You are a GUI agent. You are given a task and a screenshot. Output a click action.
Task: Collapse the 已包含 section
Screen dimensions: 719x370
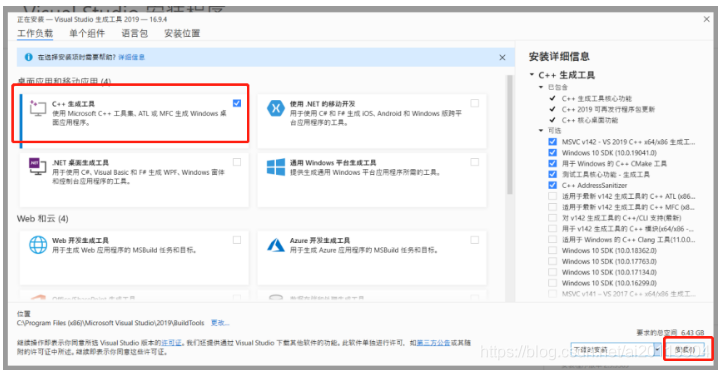click(541, 87)
